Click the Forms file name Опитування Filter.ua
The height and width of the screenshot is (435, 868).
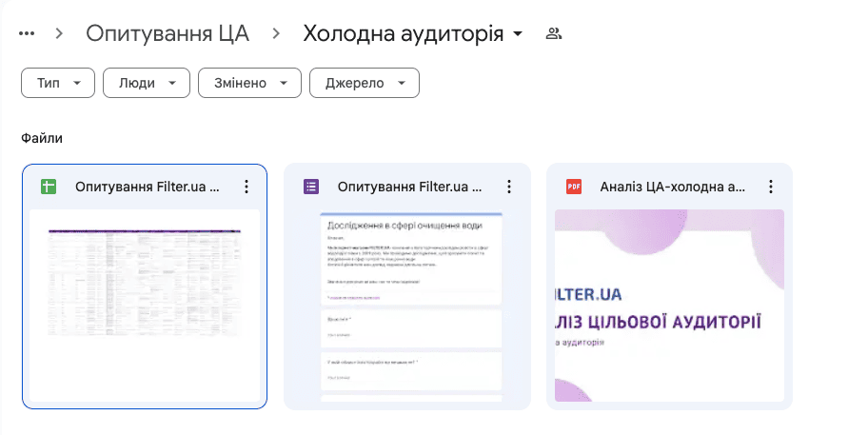point(409,188)
